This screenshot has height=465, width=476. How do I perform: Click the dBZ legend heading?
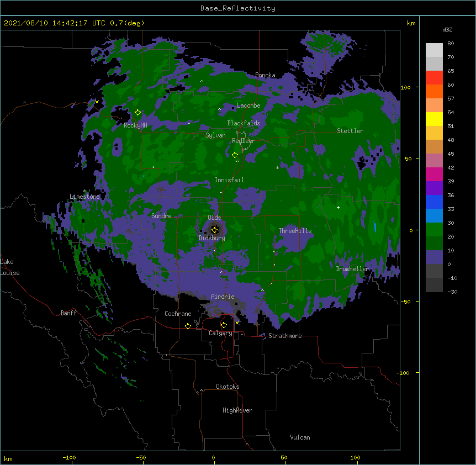[447, 29]
